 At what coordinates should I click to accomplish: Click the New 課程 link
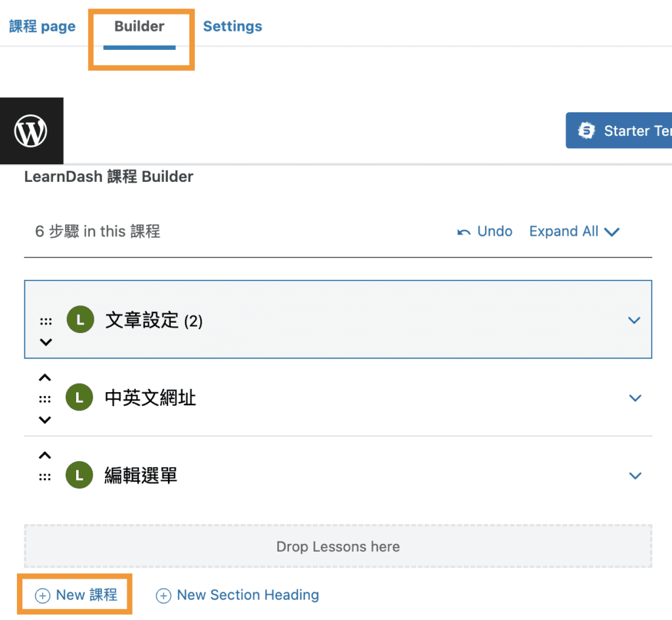(x=74, y=594)
